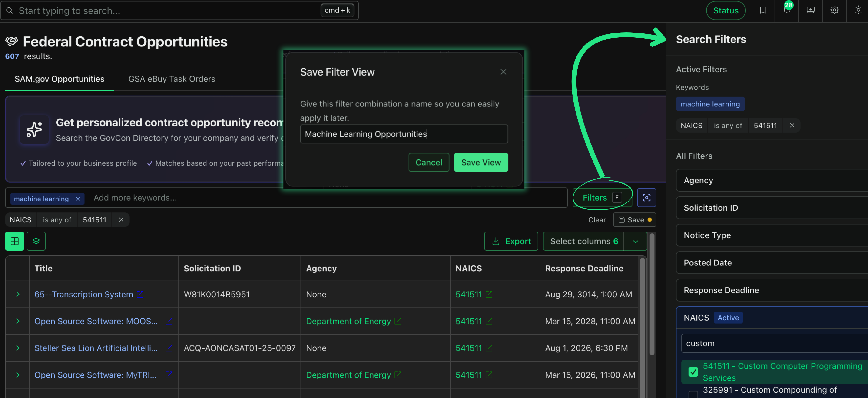Expand the Open Source Software: MOOS row

(x=17, y=321)
